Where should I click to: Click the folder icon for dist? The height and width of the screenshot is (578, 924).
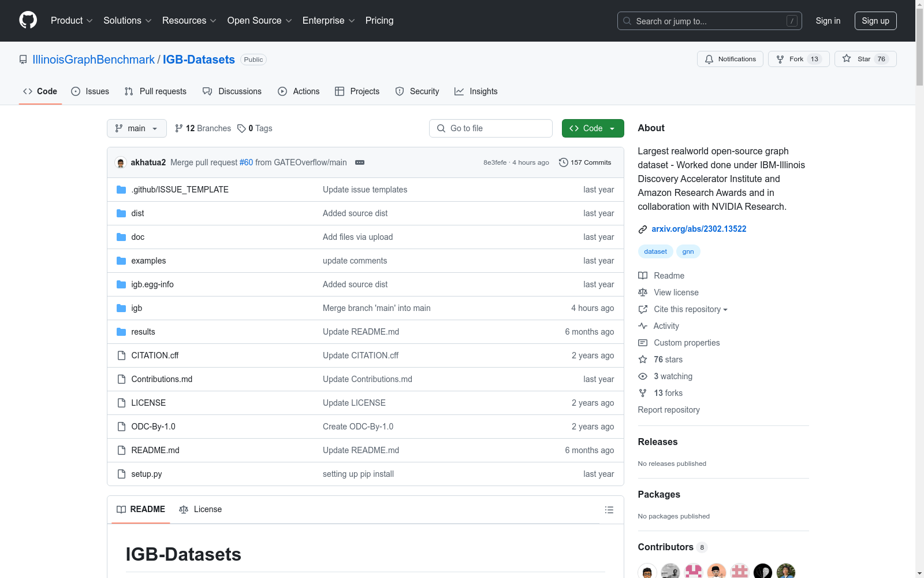(x=121, y=213)
